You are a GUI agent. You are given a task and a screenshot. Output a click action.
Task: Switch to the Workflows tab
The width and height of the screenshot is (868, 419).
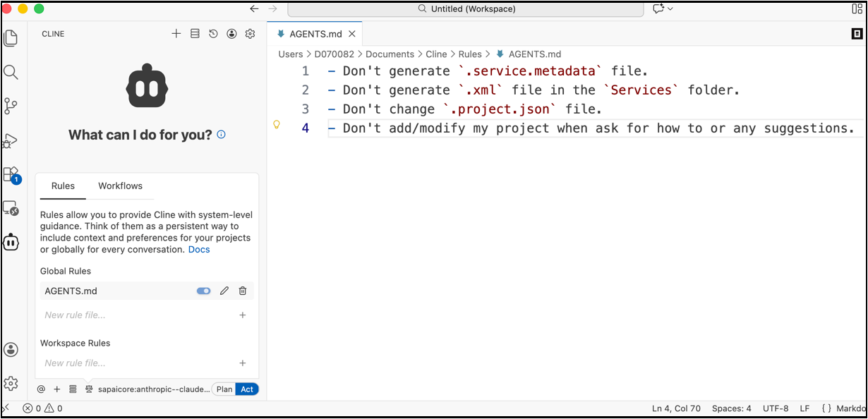pyautogui.click(x=120, y=186)
